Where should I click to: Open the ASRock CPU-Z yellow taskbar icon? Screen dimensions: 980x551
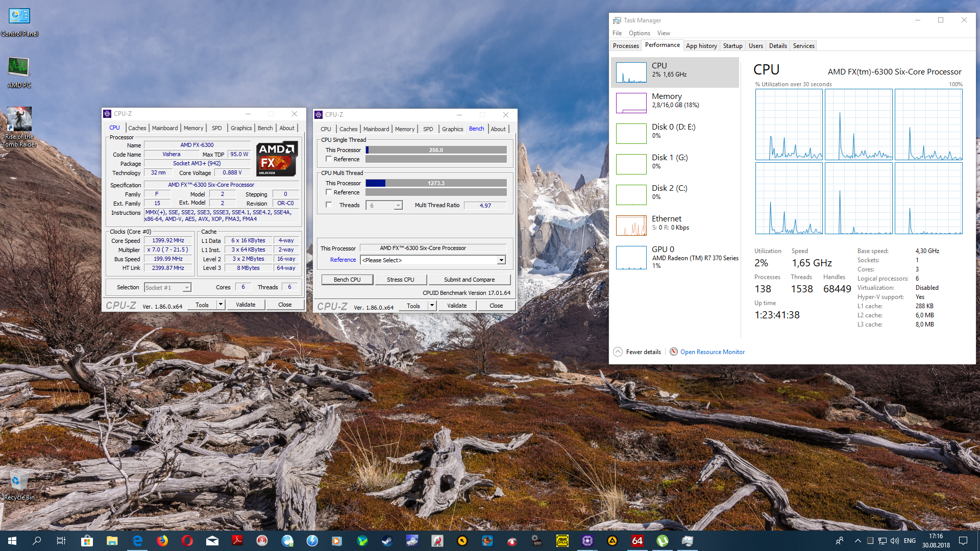click(x=562, y=541)
